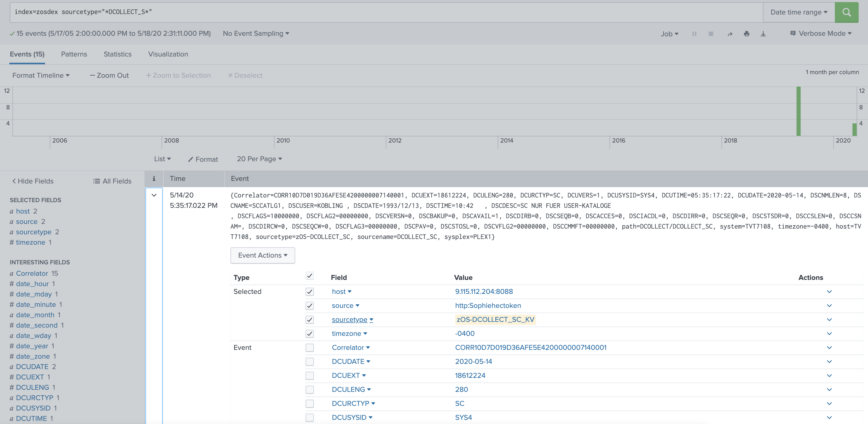The width and height of the screenshot is (868, 424).
Task: Click the info column icon in events header
Action: [x=154, y=178]
